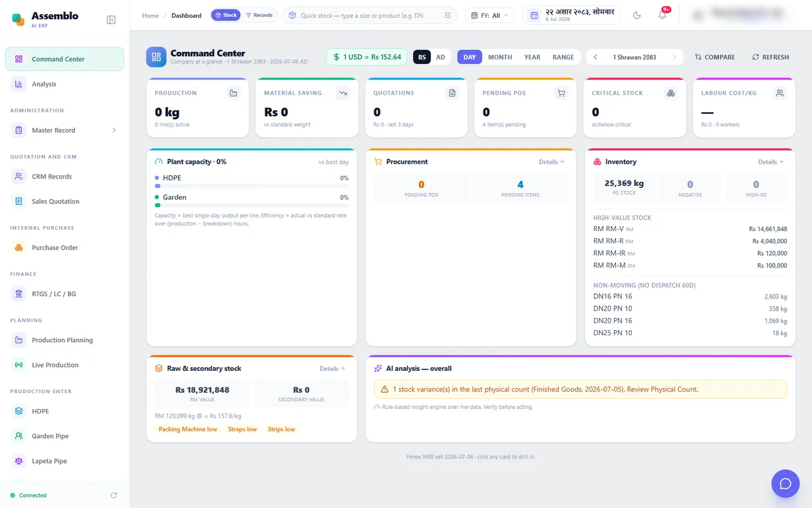Image resolution: width=812 pixels, height=508 pixels.
Task: Open Analysis in the sidebar
Action: tap(65, 84)
